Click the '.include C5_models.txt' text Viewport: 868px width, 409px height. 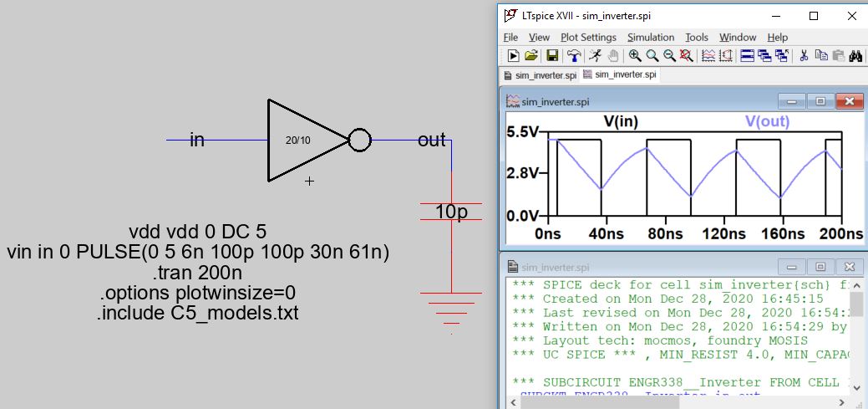[198, 313]
